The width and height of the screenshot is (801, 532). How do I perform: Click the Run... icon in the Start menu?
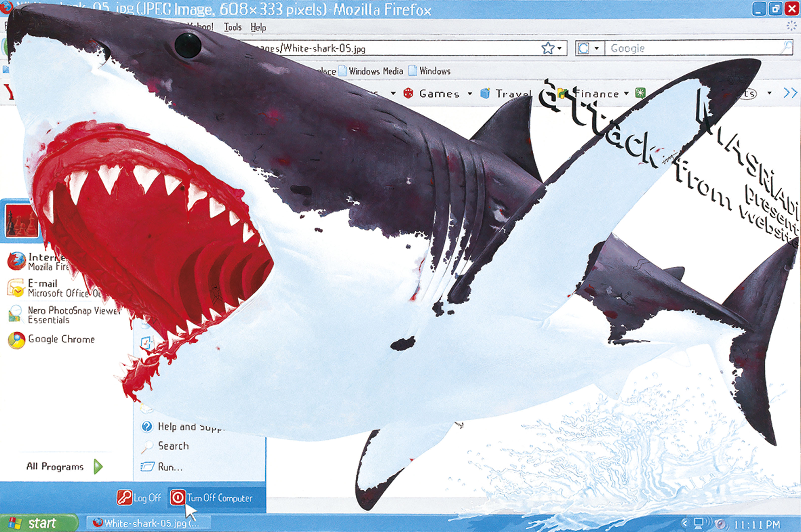(x=147, y=467)
